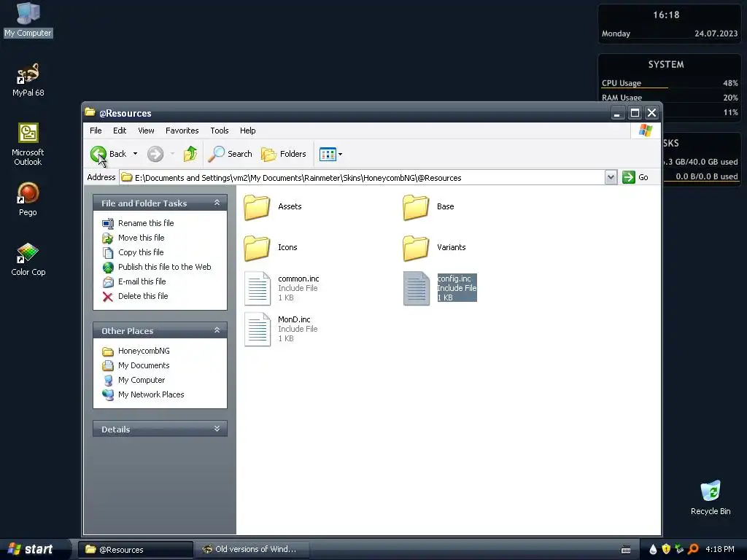Select the Base folder icon

(x=415, y=207)
